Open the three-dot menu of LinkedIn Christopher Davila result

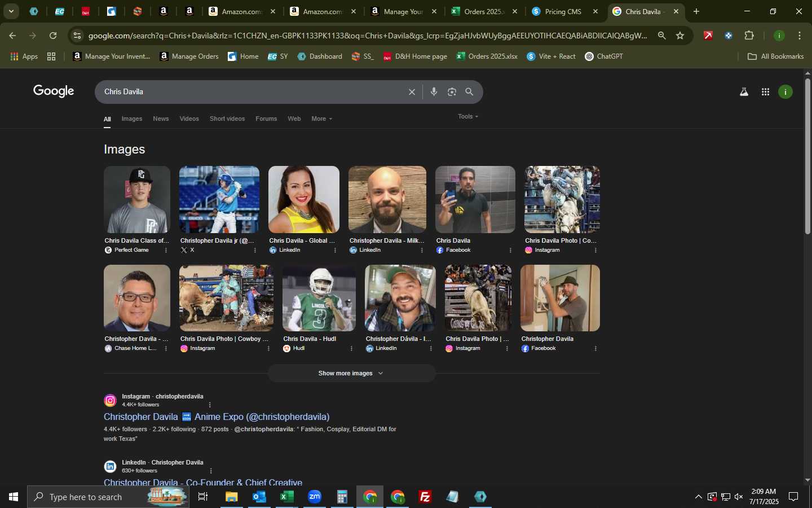pos(211,471)
